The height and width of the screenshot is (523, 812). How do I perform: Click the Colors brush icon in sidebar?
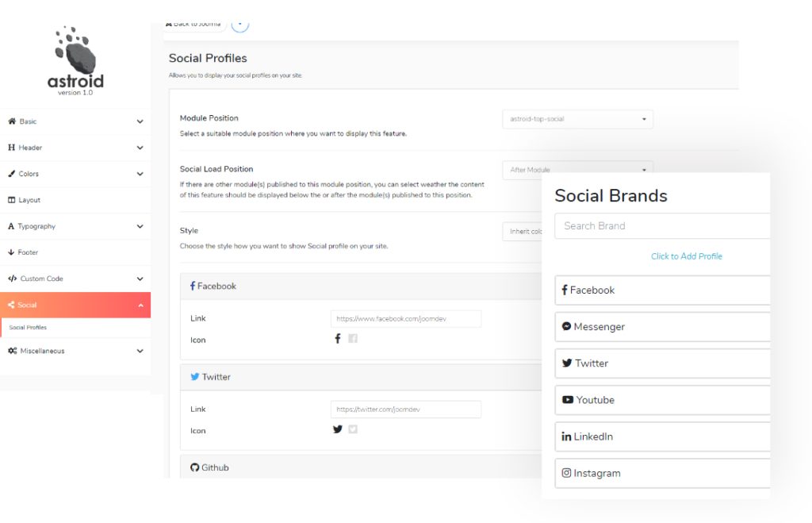pyautogui.click(x=11, y=174)
